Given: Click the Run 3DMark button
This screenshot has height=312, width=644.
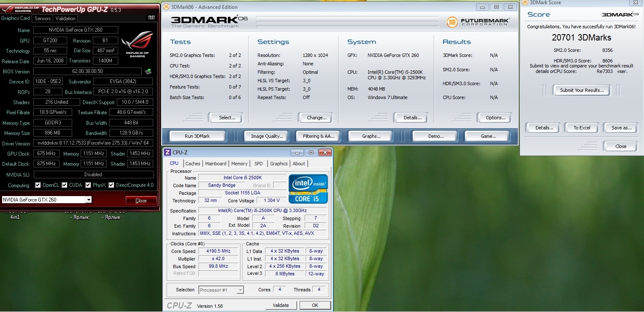Looking at the screenshot, I should click(x=197, y=136).
